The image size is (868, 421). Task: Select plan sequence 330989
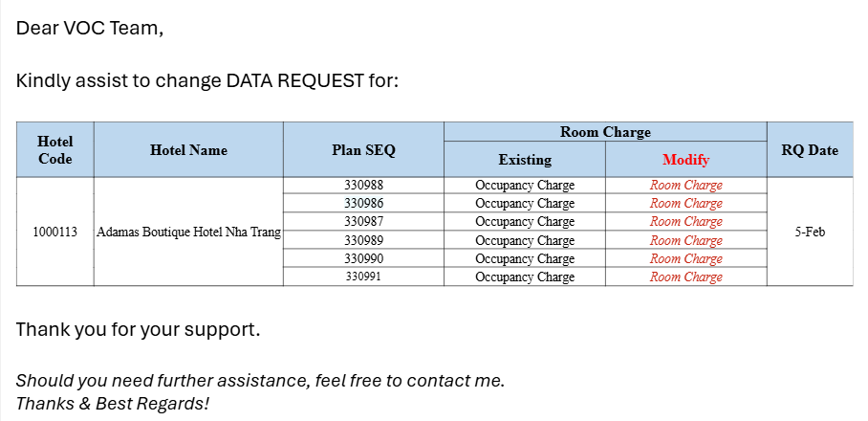tap(363, 240)
